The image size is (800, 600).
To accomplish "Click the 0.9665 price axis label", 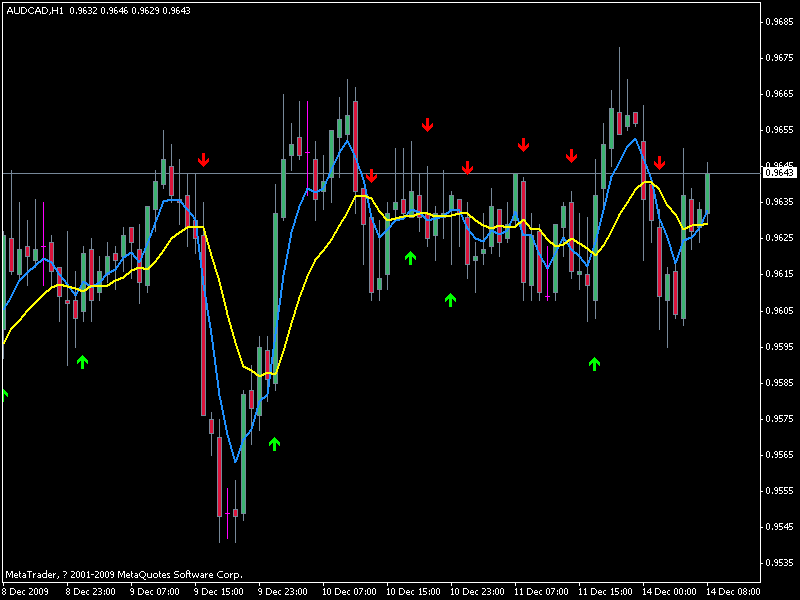I will click(x=780, y=94).
